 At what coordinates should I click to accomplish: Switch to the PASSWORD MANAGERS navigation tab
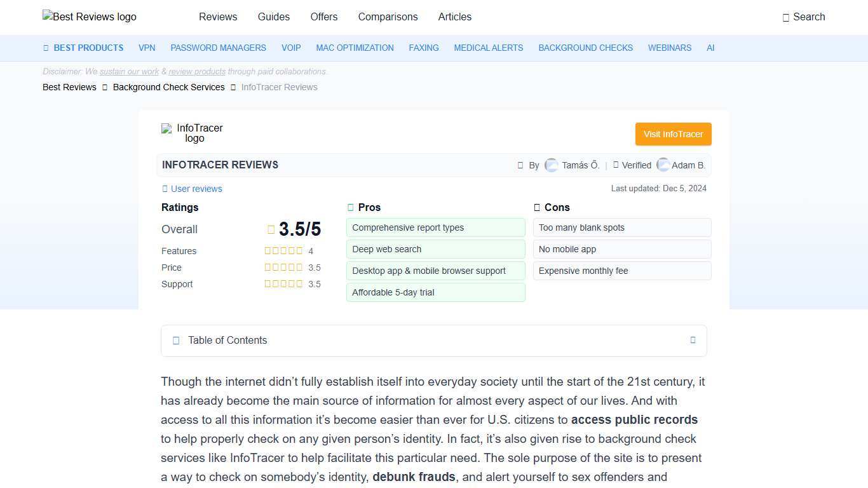[218, 48]
